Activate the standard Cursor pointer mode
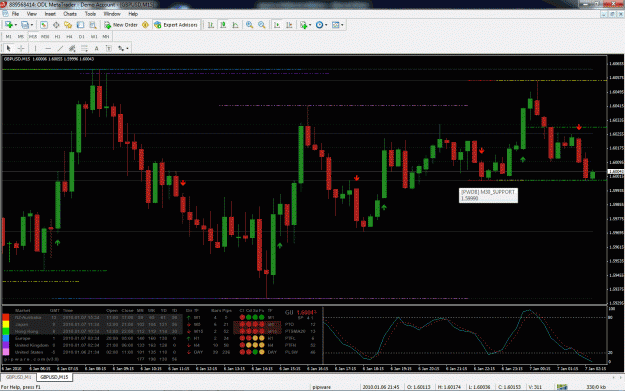Screen dimensions: 625x391 pos(9,48)
